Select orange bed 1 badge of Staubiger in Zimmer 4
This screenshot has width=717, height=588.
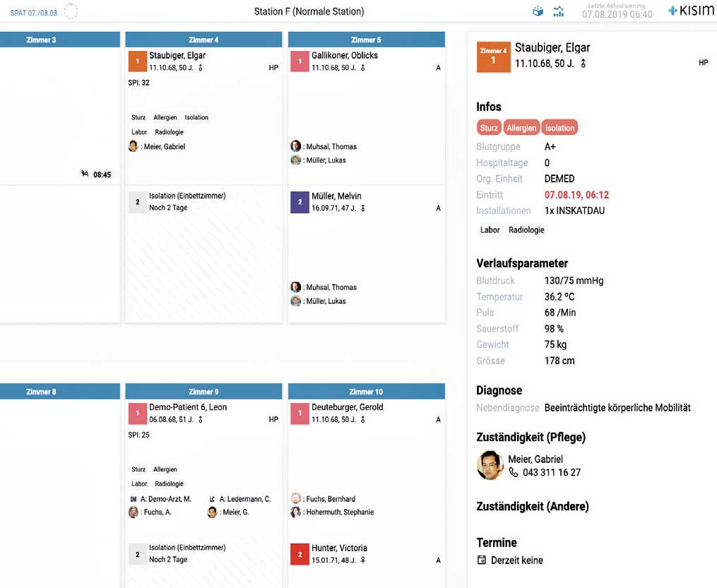(x=137, y=61)
